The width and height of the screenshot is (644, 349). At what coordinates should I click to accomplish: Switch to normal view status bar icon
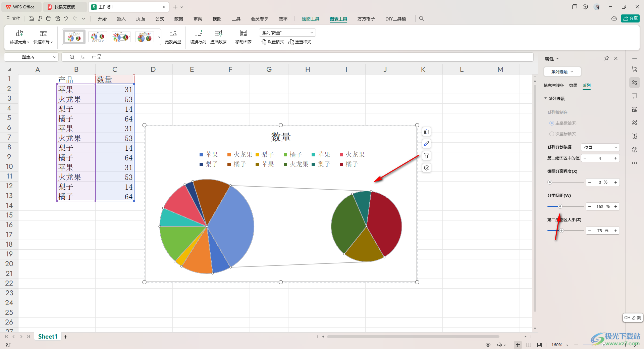(518, 345)
